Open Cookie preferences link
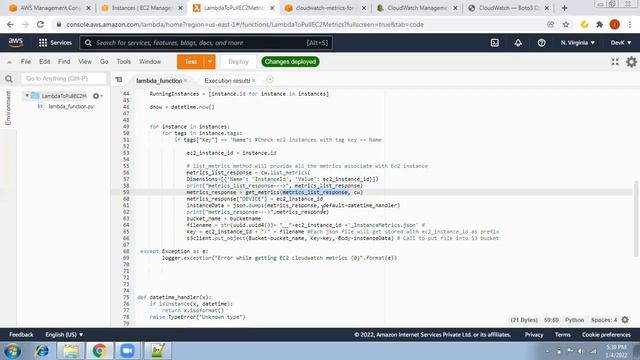The height and width of the screenshot is (360, 640). 606,334
